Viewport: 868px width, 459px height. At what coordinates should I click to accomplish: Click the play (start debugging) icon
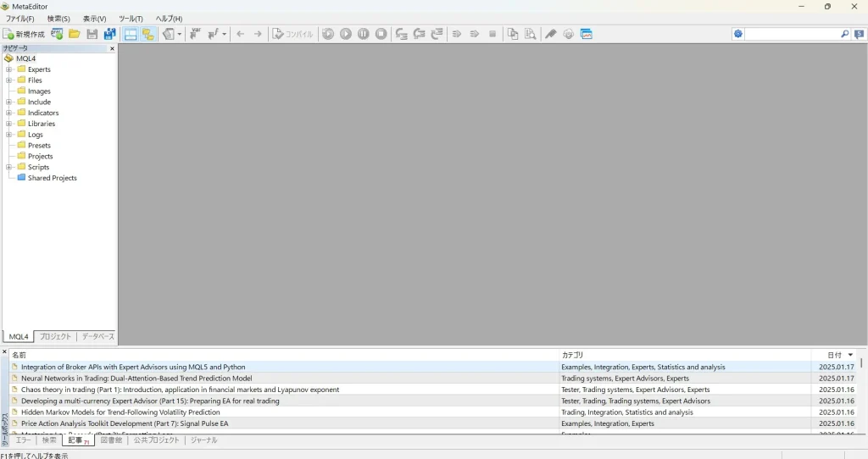point(346,34)
